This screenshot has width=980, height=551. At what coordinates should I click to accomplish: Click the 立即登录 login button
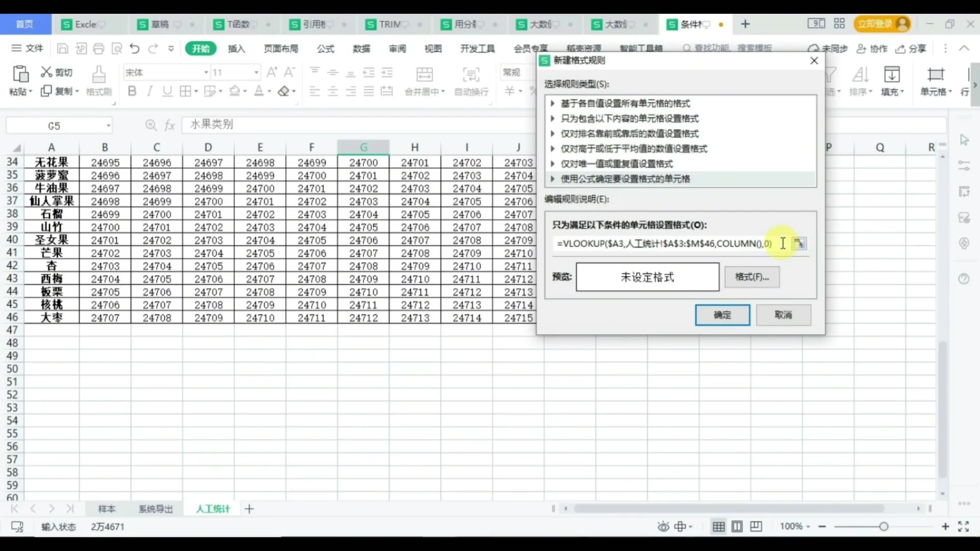(883, 24)
